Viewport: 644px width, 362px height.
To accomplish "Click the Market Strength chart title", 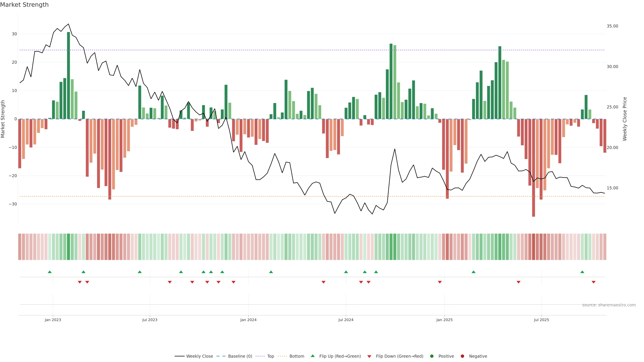I will pyautogui.click(x=24, y=5).
